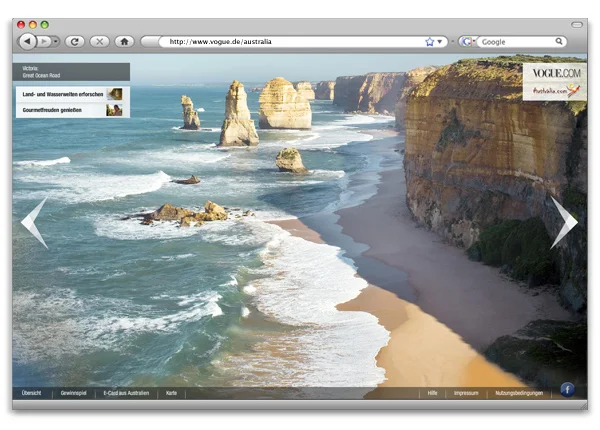
Task: Advance to next image with right arrow
Action: (x=563, y=222)
